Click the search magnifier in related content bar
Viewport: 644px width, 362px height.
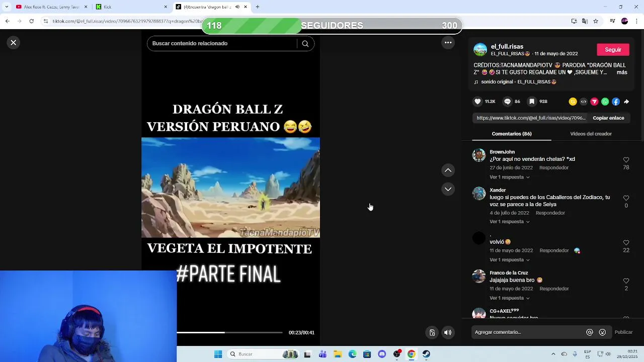[x=305, y=43]
